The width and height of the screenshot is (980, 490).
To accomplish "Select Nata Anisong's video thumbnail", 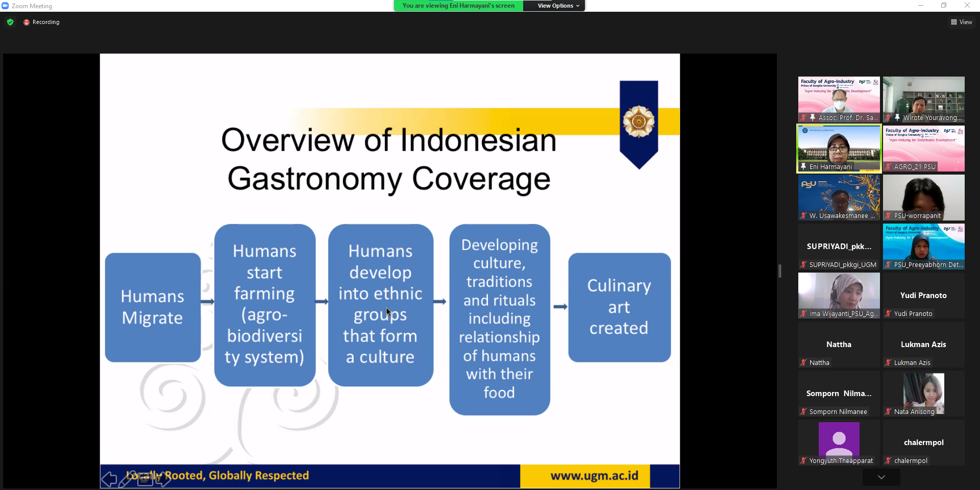I will pyautogui.click(x=923, y=393).
